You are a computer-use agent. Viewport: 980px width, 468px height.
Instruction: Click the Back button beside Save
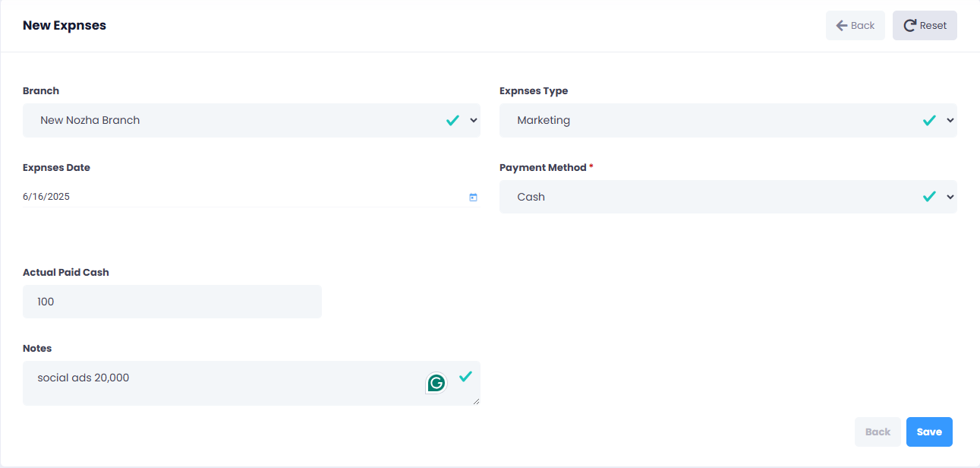[878, 432]
